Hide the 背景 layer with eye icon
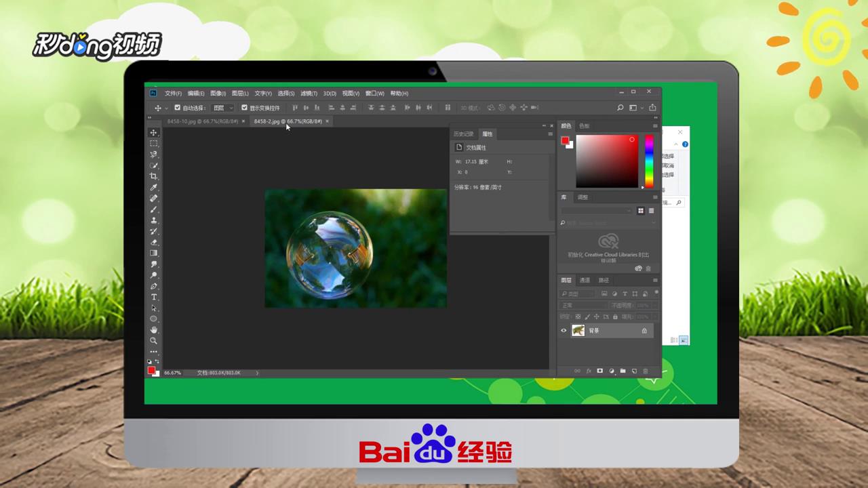 point(564,331)
